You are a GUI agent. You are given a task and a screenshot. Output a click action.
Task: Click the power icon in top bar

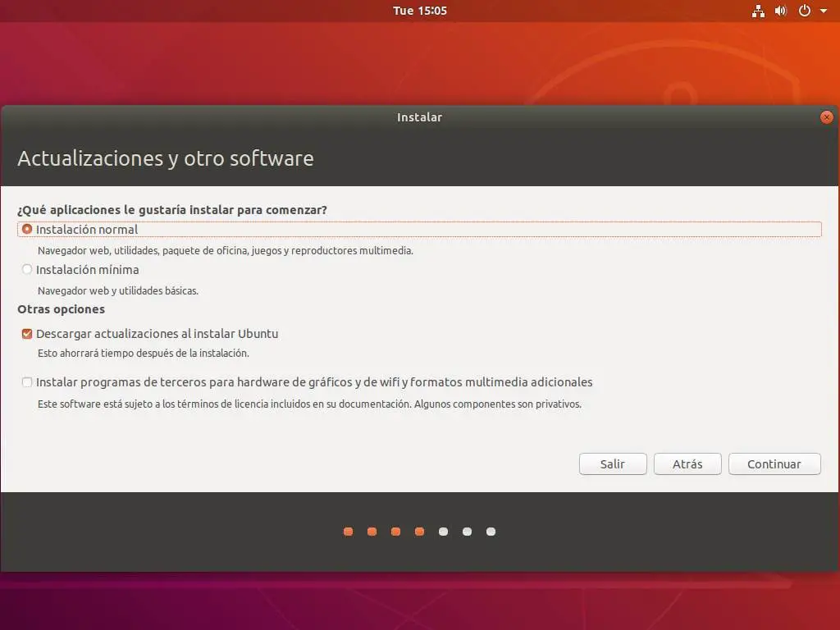804,11
